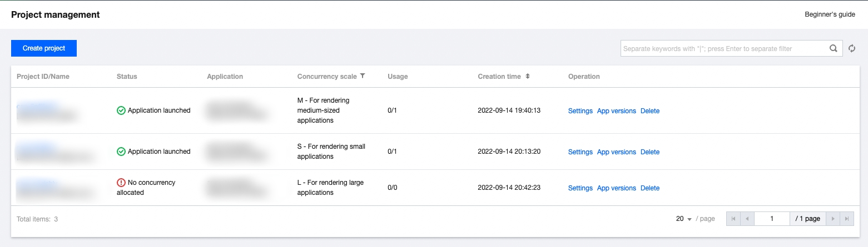Click the search magnifier icon
The image size is (868, 247).
(x=833, y=48)
